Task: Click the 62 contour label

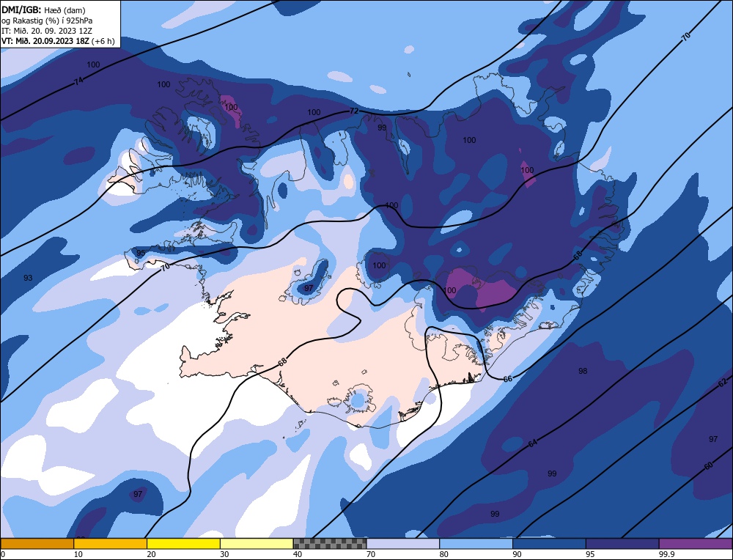Action: (722, 383)
